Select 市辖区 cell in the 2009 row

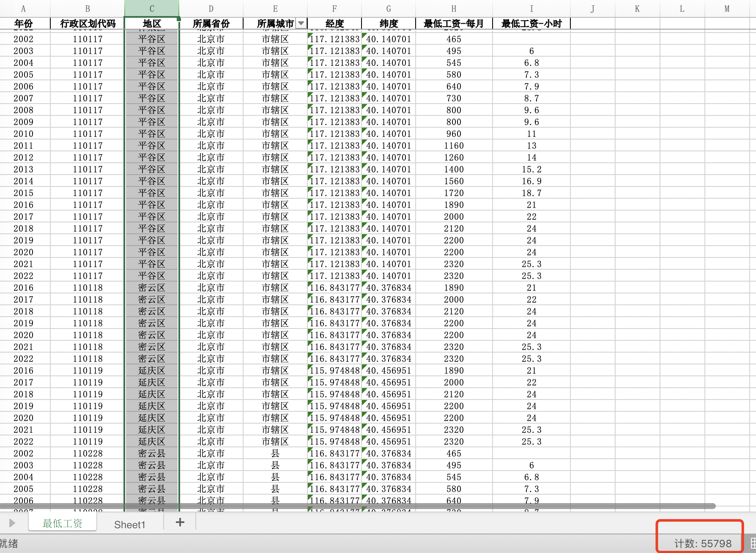click(275, 122)
